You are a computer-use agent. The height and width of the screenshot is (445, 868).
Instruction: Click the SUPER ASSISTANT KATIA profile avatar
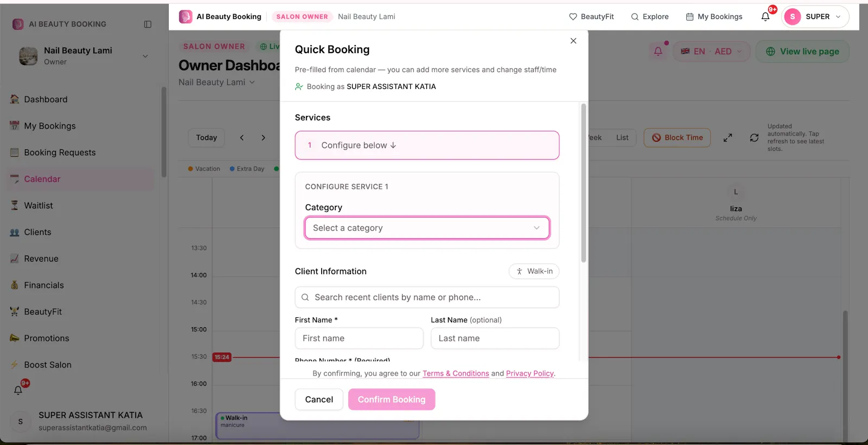(21, 422)
